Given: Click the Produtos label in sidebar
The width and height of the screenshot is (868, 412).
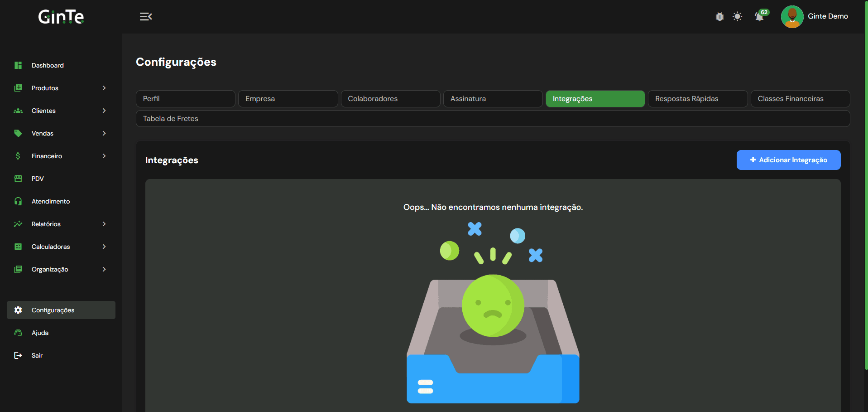Looking at the screenshot, I should [x=45, y=88].
